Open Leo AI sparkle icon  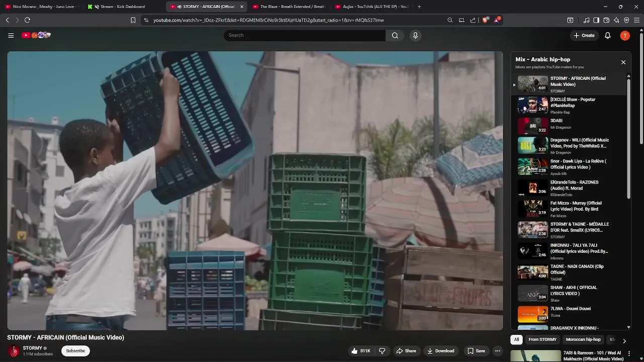pos(616,20)
